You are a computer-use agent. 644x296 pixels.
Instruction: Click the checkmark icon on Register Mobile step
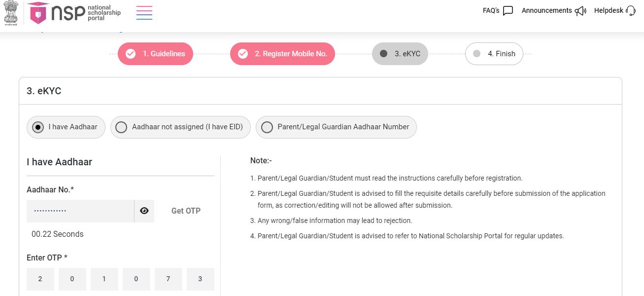242,53
